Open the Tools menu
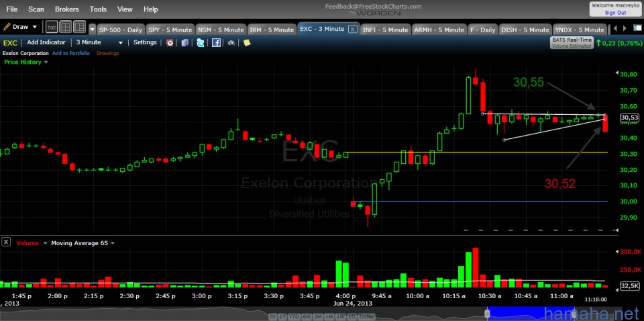 [98, 9]
